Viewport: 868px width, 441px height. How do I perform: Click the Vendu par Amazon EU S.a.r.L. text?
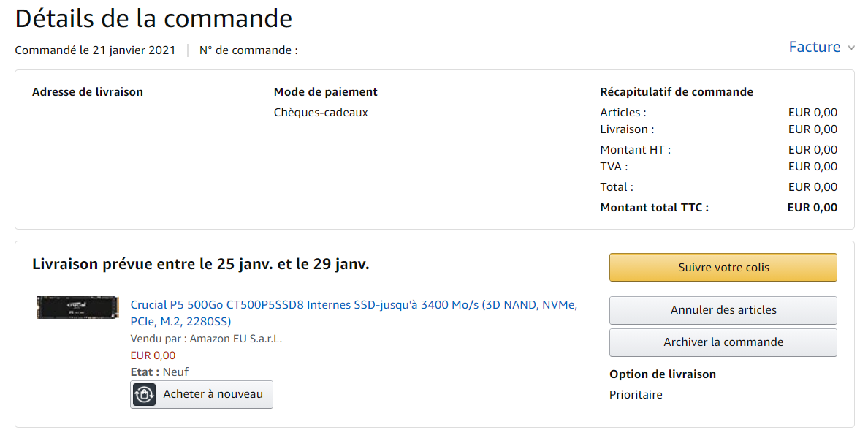pyautogui.click(x=206, y=339)
